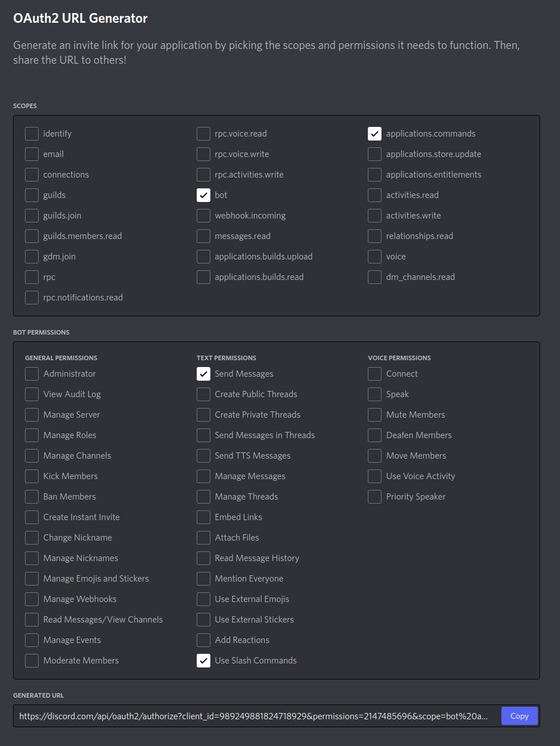Tick Kick Members permission
This screenshot has width=560, height=746.
pyautogui.click(x=32, y=476)
